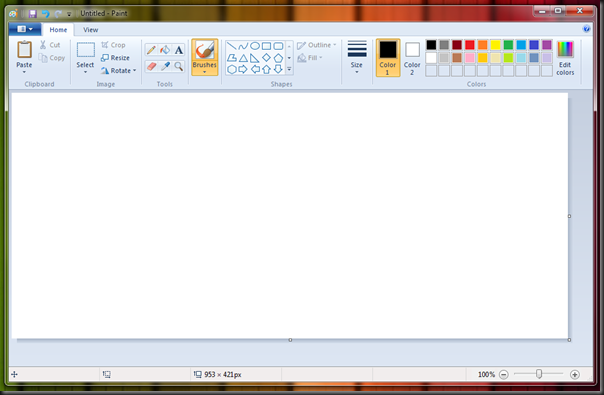
Task: Choose the Magnifier tool
Action: pyautogui.click(x=179, y=66)
